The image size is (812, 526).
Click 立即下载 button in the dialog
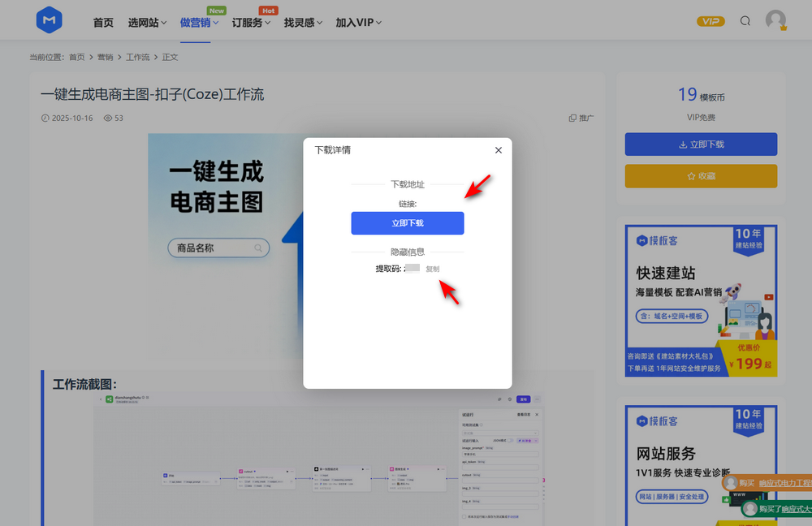pyautogui.click(x=408, y=223)
